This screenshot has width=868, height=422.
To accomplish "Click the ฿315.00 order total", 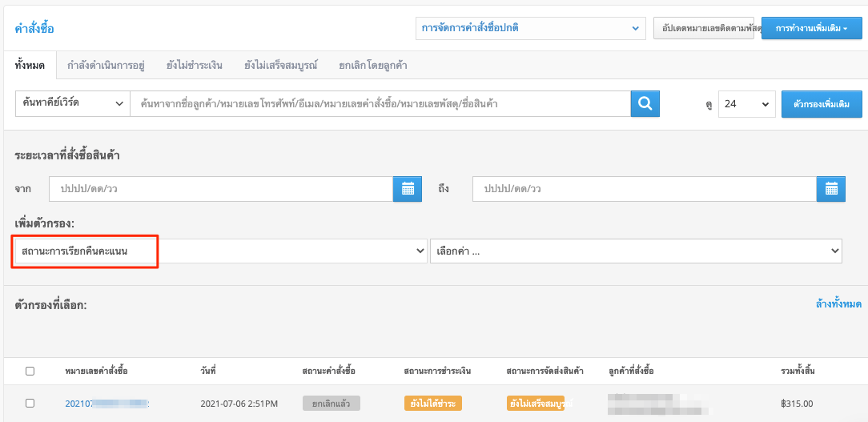I will 797,404.
